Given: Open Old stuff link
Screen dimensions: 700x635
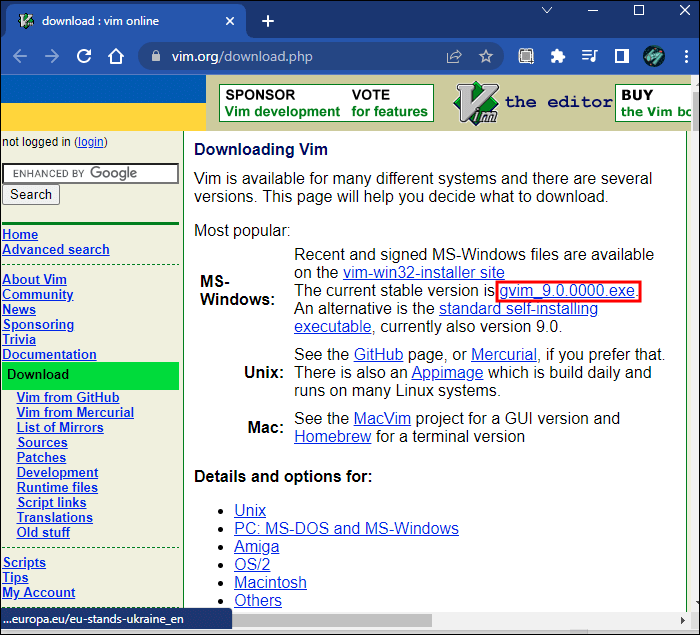Looking at the screenshot, I should tap(43, 532).
